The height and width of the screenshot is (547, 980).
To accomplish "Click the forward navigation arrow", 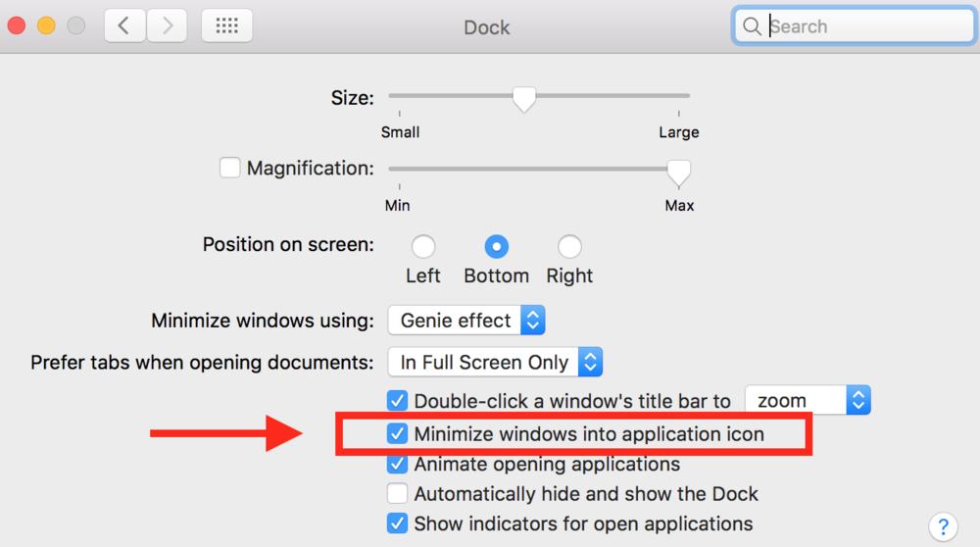I will (x=167, y=26).
